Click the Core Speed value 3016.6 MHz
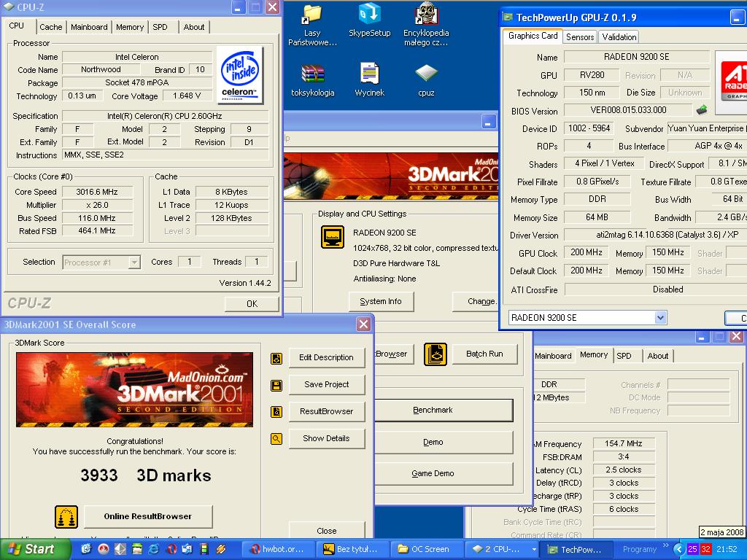This screenshot has width=747, height=560. point(97,192)
